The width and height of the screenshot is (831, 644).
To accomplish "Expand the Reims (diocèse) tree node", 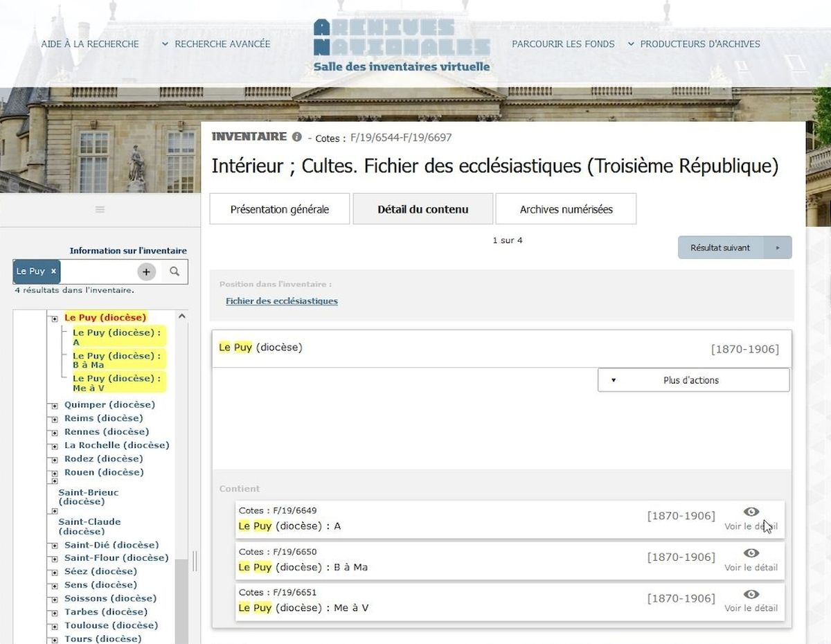I will coord(54,419).
